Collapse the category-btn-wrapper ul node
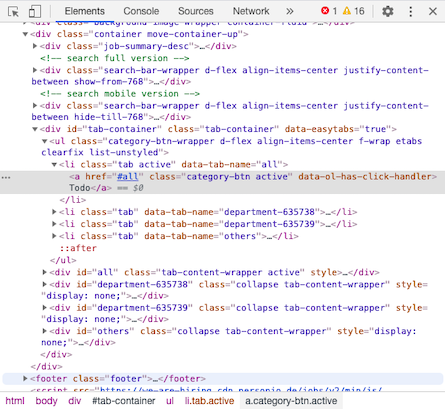This screenshot has height=409, width=445. (x=44, y=141)
